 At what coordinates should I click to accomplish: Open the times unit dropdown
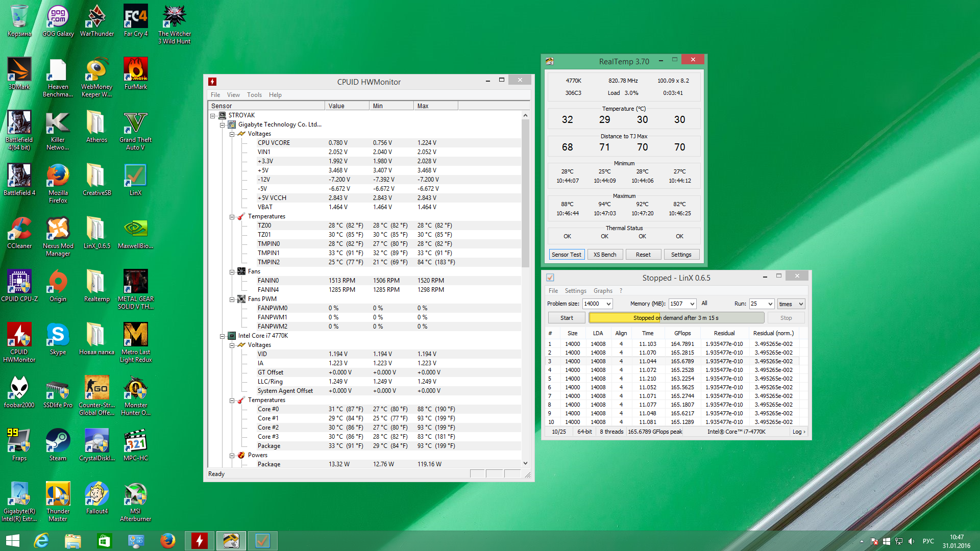pos(800,304)
